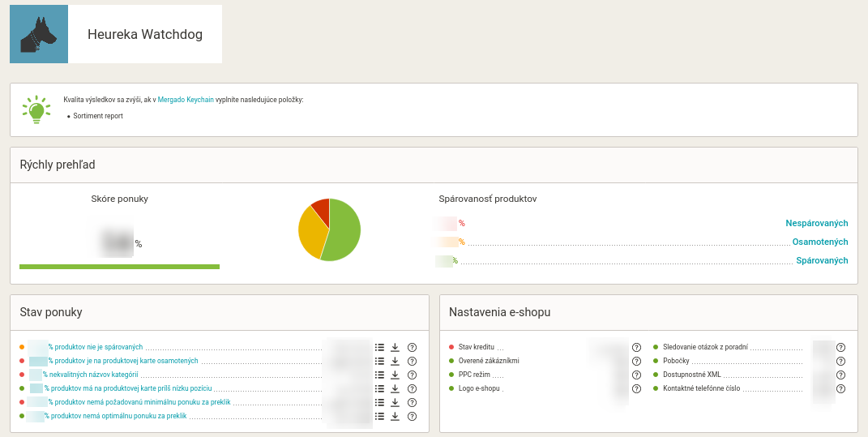This screenshot has height=437, width=868.
Task: Click the 'Skóre ponuky' label
Action: coord(120,199)
